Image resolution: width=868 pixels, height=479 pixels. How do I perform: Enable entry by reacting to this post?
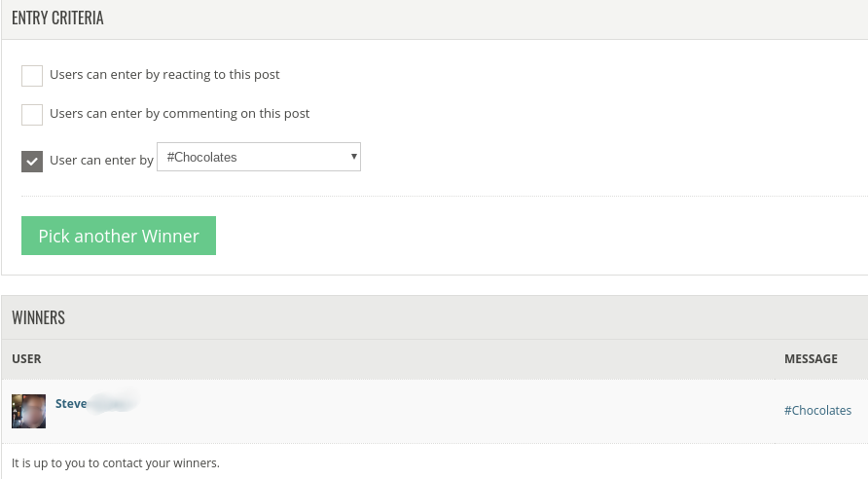[x=32, y=76]
